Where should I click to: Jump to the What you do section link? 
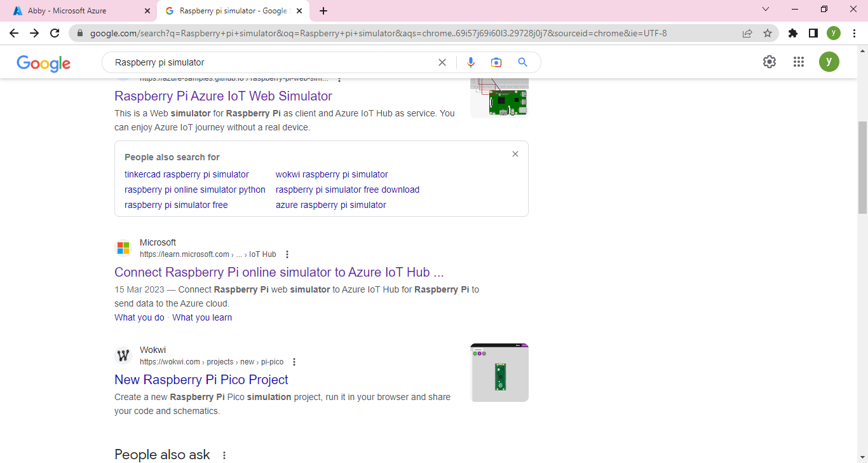click(x=139, y=317)
